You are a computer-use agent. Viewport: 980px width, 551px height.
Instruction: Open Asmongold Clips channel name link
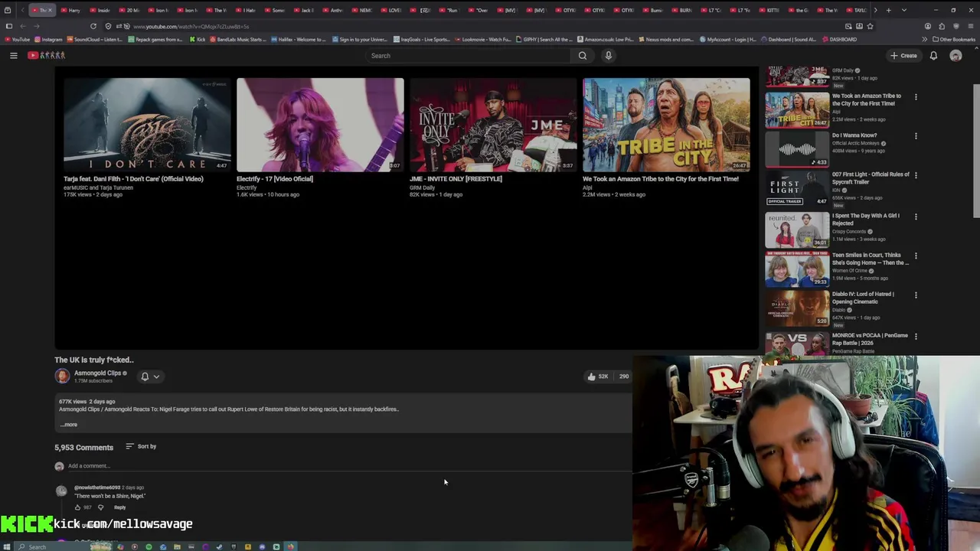97,373
